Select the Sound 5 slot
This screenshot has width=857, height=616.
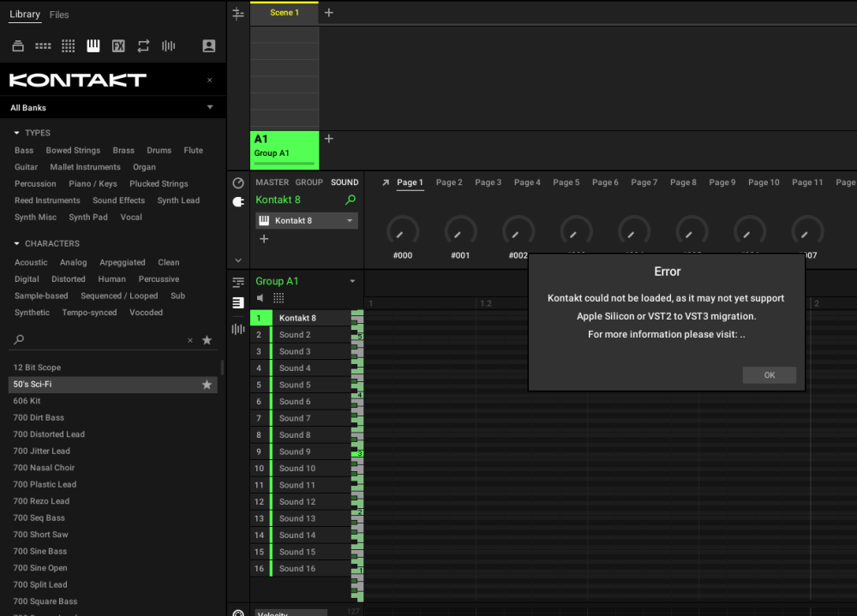[x=300, y=385]
